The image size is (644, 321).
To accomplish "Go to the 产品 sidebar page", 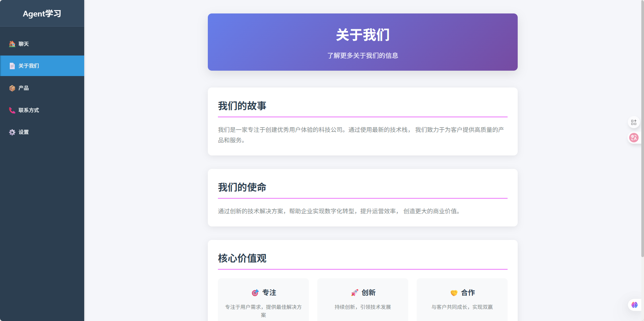I will tap(42, 88).
